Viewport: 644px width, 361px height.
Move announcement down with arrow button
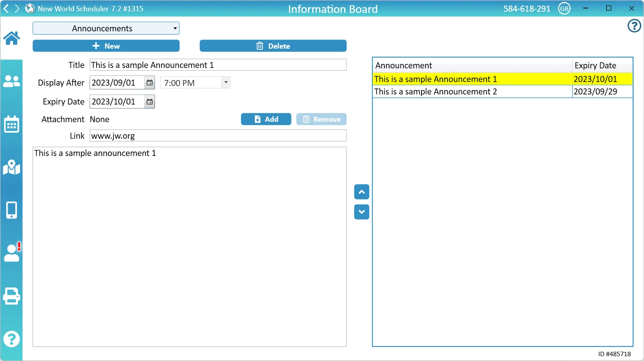point(362,212)
